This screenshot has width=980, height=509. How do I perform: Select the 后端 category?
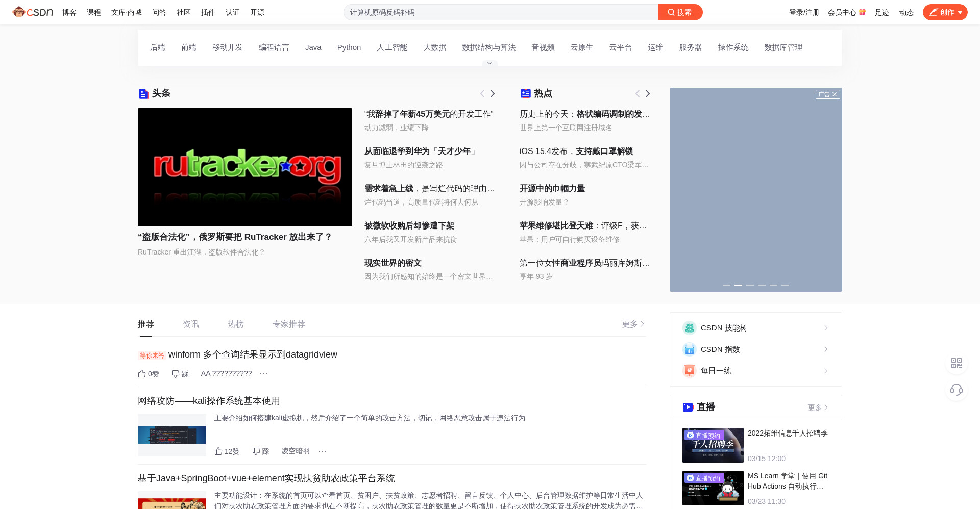(157, 47)
